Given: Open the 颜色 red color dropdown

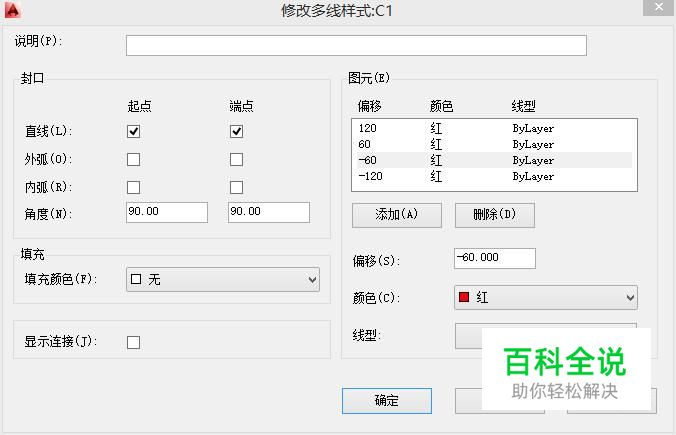Looking at the screenshot, I should tap(546, 297).
